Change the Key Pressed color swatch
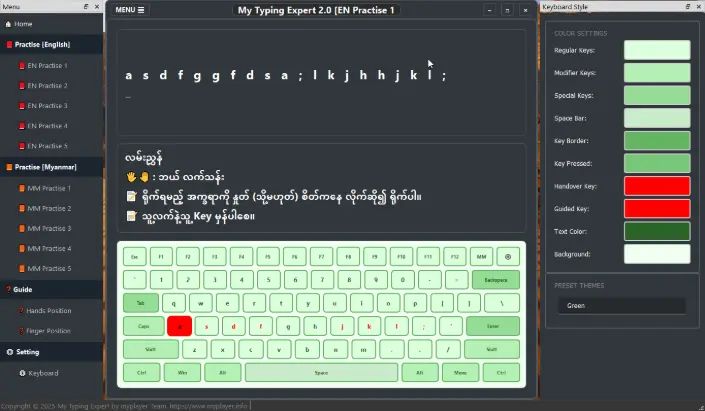This screenshot has width=705, height=411. (x=657, y=163)
